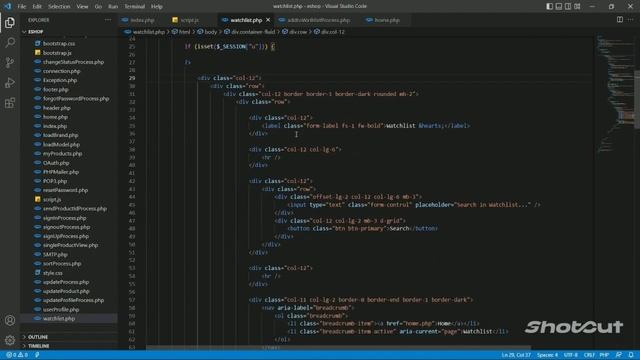
Task: Expand the OUTLINE section
Action: [x=38, y=337]
